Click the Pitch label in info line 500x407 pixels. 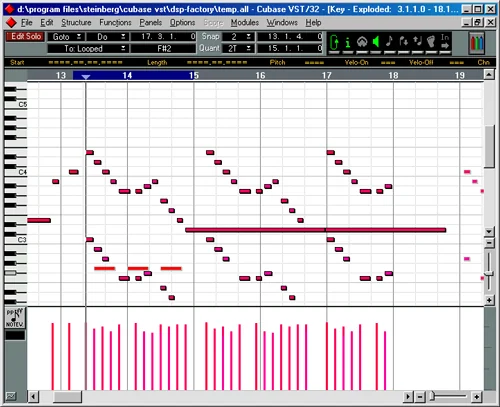[277, 62]
